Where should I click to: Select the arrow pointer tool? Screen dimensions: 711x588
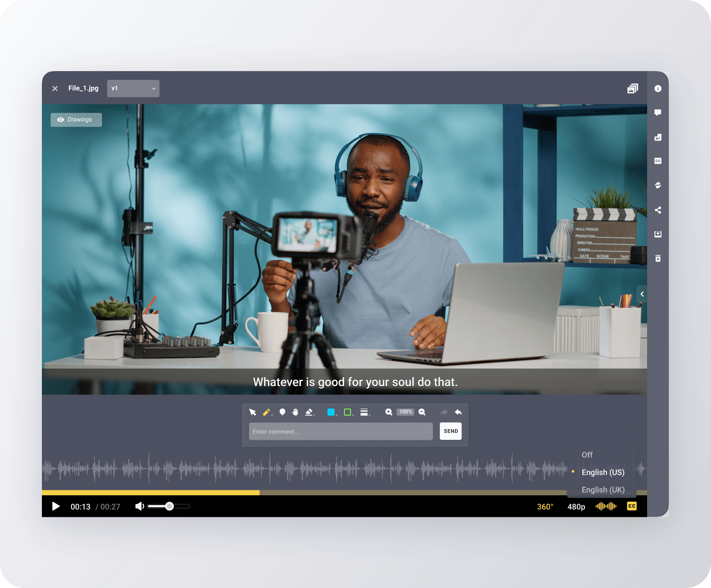tap(253, 412)
